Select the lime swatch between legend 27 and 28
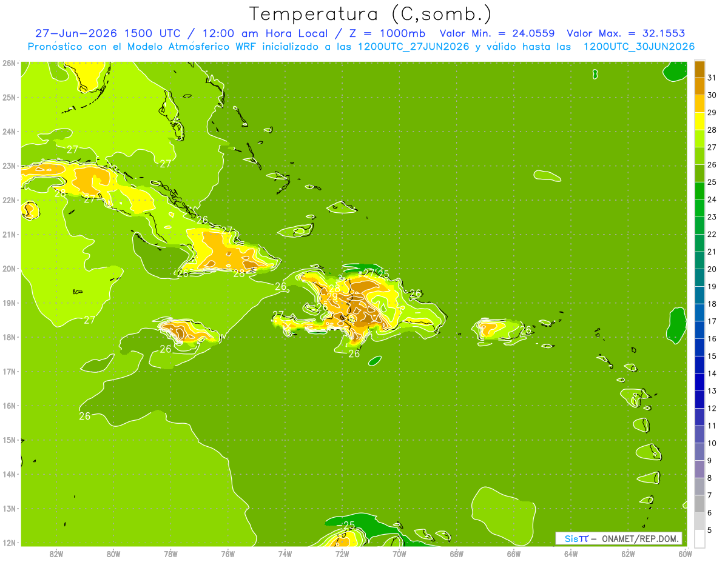This screenshot has width=728, height=562. tap(699, 138)
